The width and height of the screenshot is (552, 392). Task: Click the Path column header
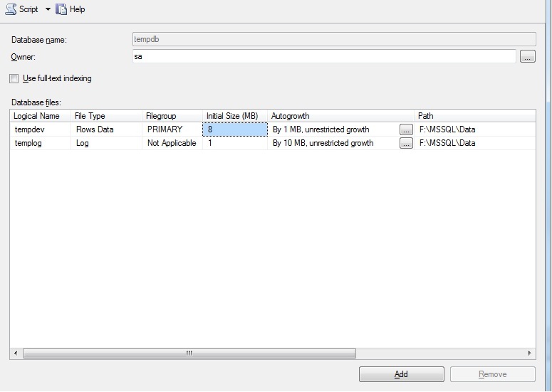(475, 116)
